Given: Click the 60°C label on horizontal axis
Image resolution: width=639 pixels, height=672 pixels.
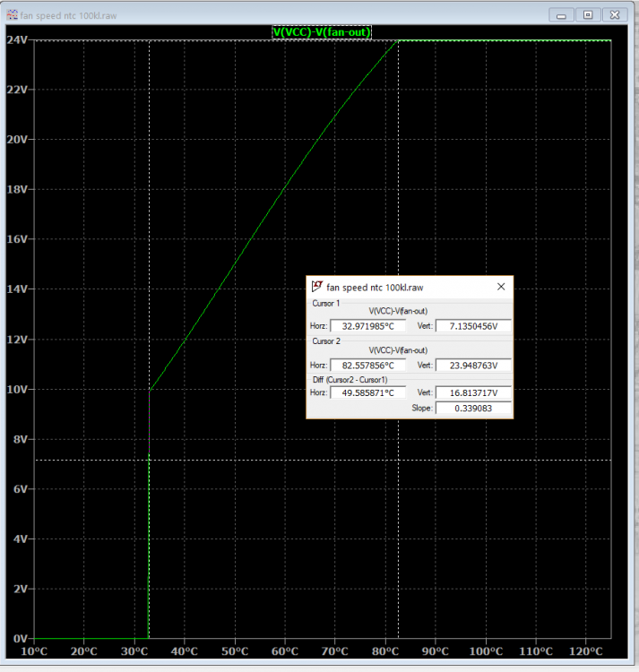Looking at the screenshot, I should (x=285, y=651).
